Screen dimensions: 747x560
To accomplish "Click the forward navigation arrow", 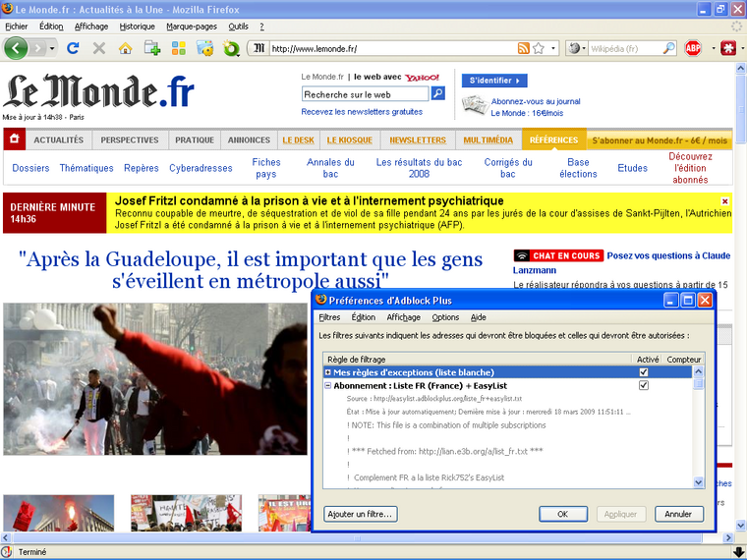I will pyautogui.click(x=37, y=48).
